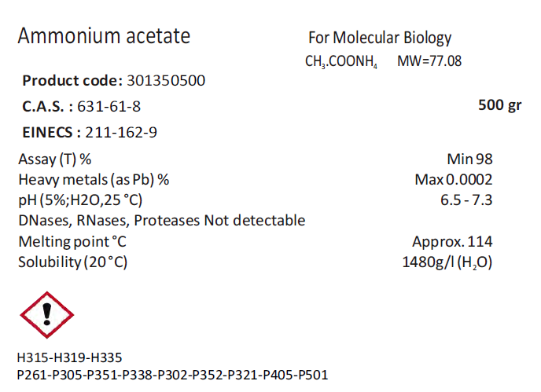This screenshot has width=541, height=392.
Task: Click the Ammonium acetate title
Action: pos(104,36)
